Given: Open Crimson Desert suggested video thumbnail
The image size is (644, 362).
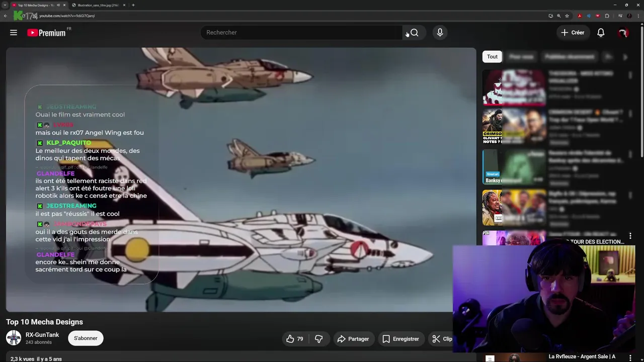Looking at the screenshot, I should click(514, 127).
